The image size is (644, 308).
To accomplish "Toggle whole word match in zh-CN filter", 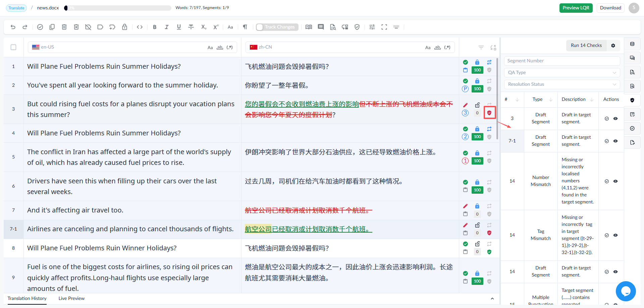I will tap(437, 48).
